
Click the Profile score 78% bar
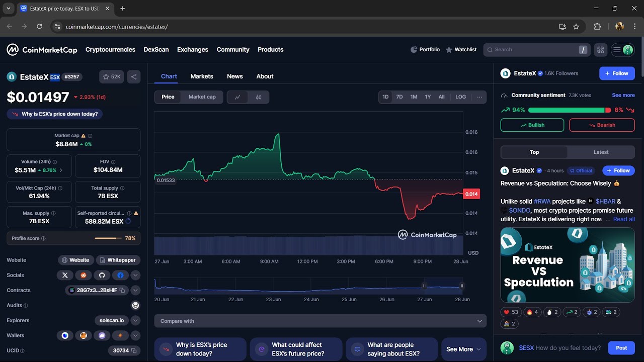73,238
